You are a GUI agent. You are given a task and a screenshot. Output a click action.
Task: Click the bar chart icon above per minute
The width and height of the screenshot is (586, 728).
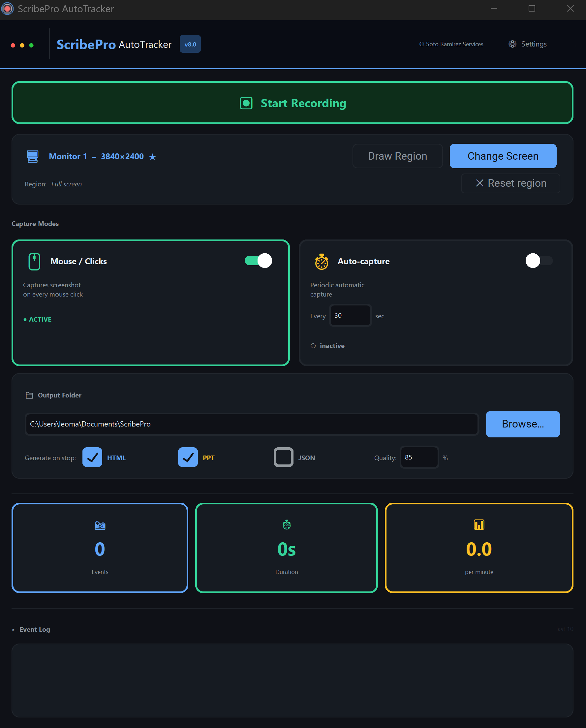pos(479,524)
